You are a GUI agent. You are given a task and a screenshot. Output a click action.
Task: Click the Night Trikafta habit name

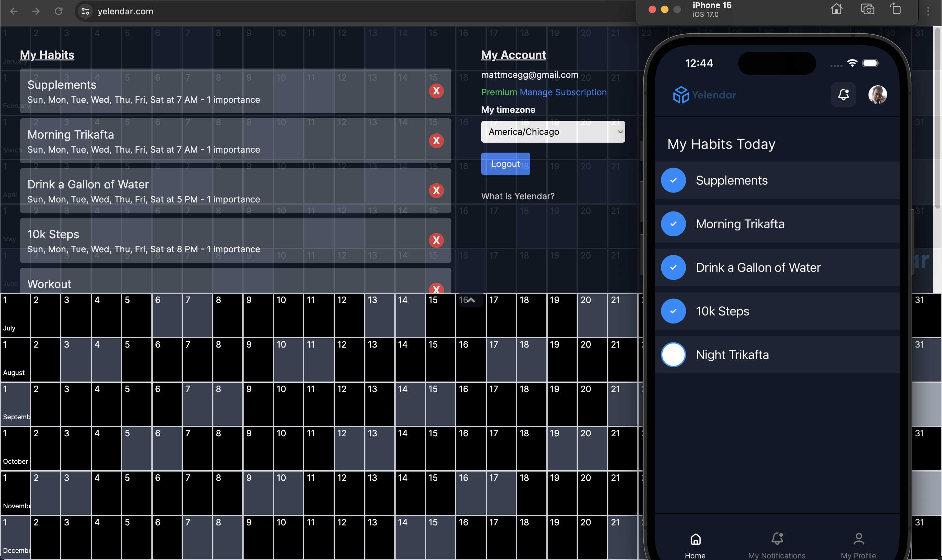coord(732,355)
